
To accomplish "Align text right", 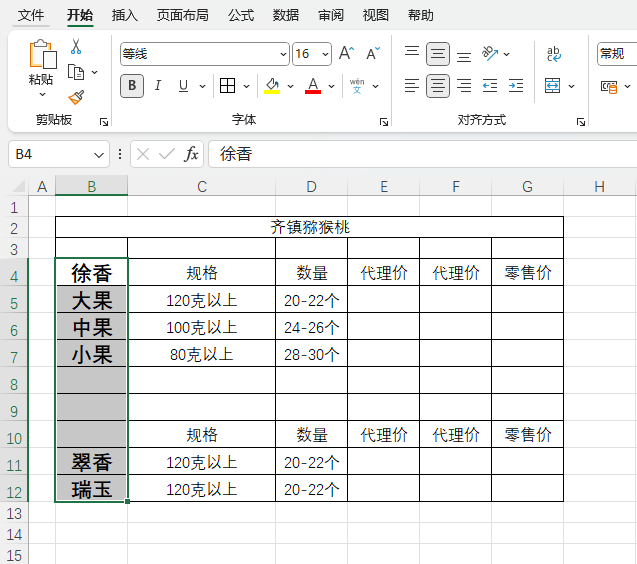I will click(x=464, y=86).
